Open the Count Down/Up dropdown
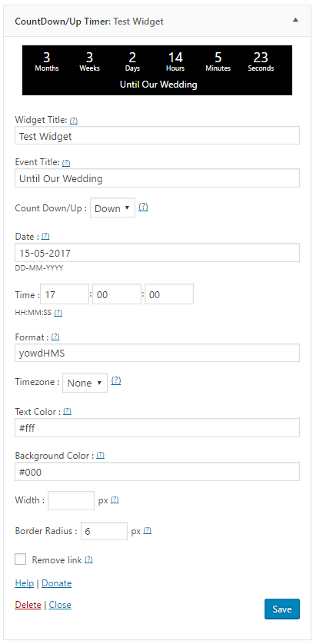 point(112,208)
